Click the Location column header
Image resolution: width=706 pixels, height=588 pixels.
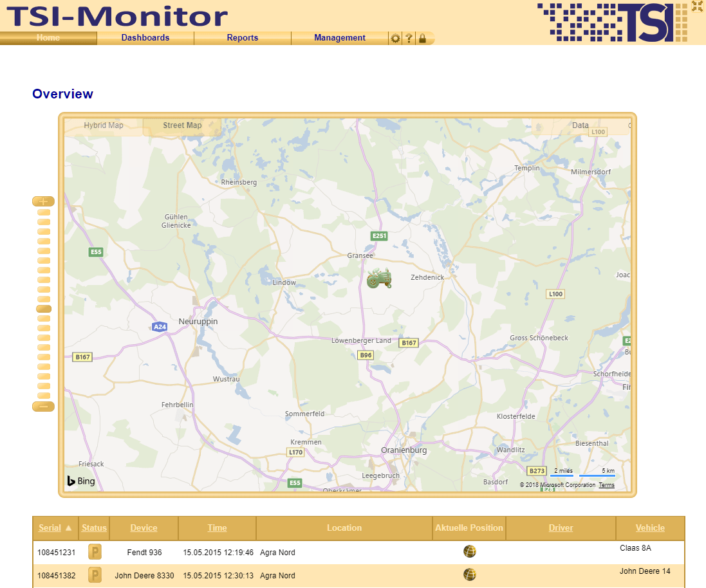pos(344,528)
